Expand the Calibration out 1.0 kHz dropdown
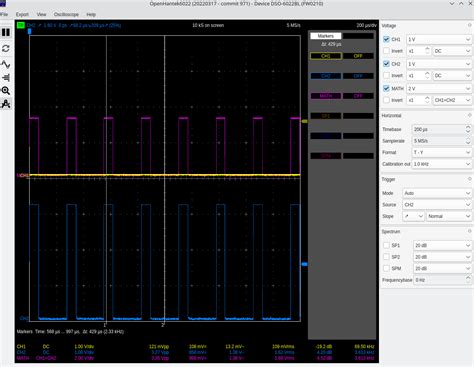474x367 pixels. [442, 164]
